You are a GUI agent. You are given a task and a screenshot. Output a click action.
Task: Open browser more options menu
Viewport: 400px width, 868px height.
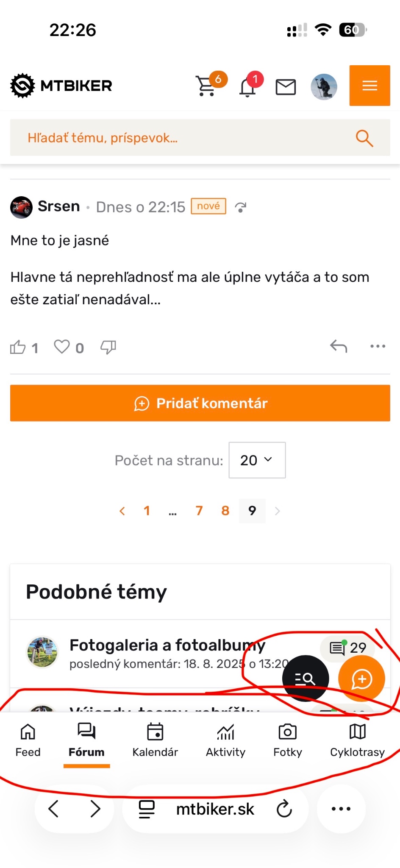341,809
